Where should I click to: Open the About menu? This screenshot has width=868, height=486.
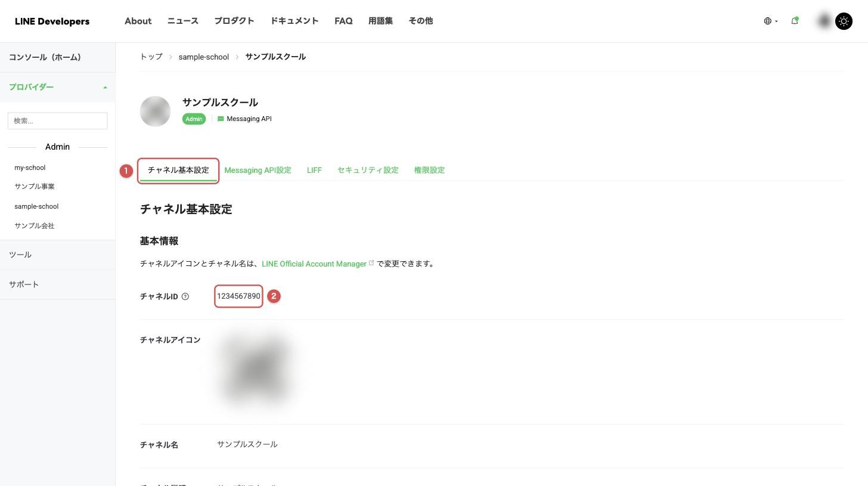138,21
